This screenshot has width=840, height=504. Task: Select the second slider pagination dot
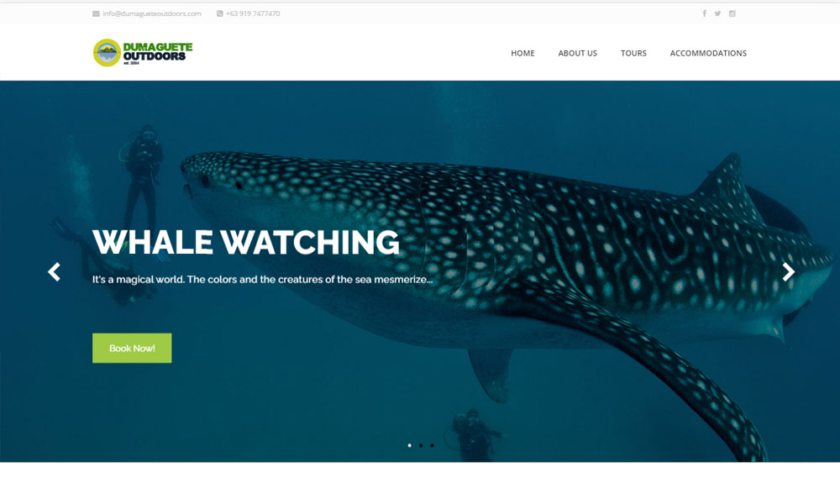pos(421,445)
